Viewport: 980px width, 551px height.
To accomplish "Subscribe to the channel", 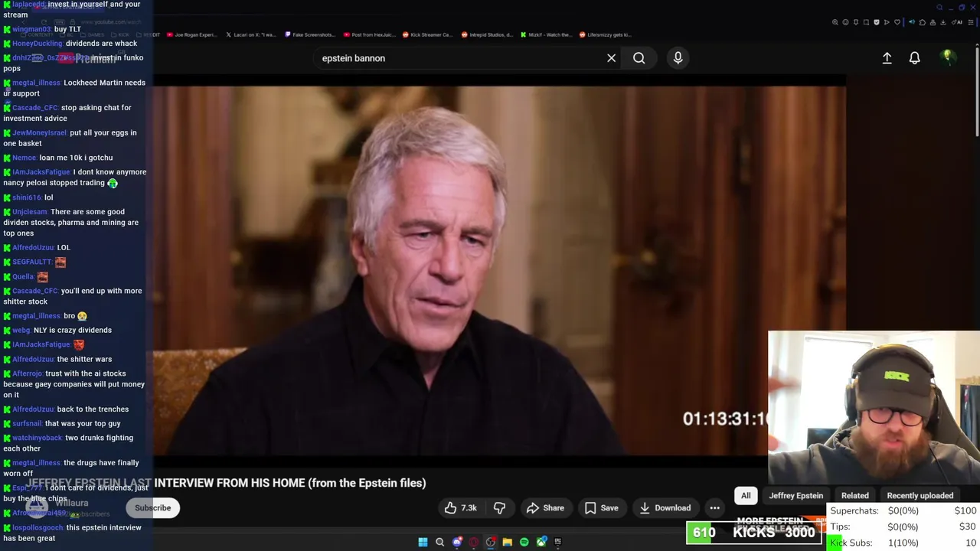I will tap(153, 508).
